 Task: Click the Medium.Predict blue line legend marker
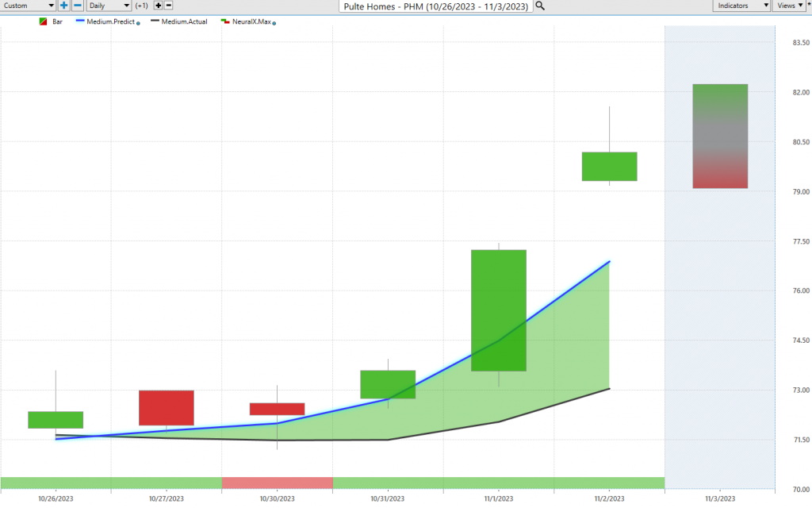[80, 21]
